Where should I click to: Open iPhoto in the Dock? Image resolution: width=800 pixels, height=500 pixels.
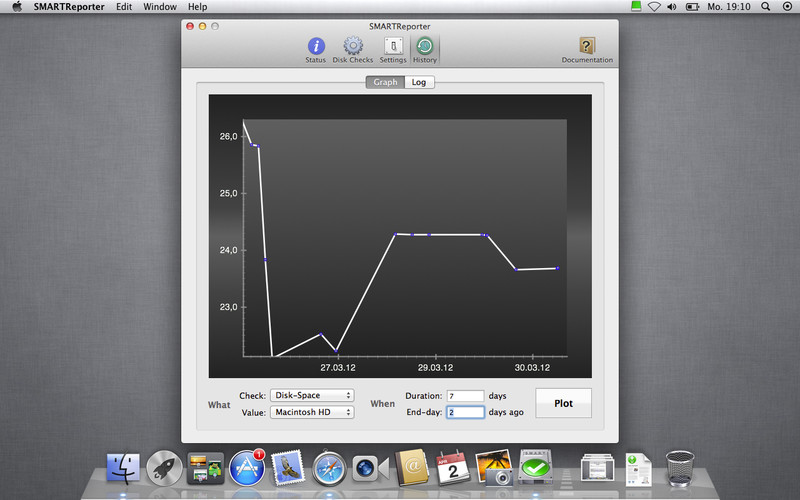[x=494, y=468]
